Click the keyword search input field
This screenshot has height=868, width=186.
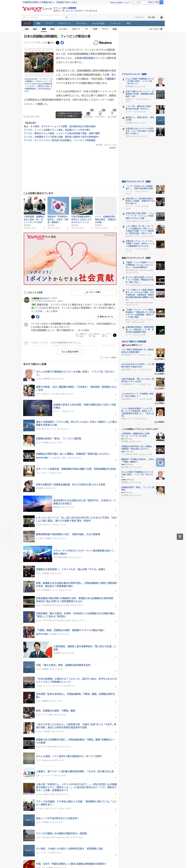[44, 18]
